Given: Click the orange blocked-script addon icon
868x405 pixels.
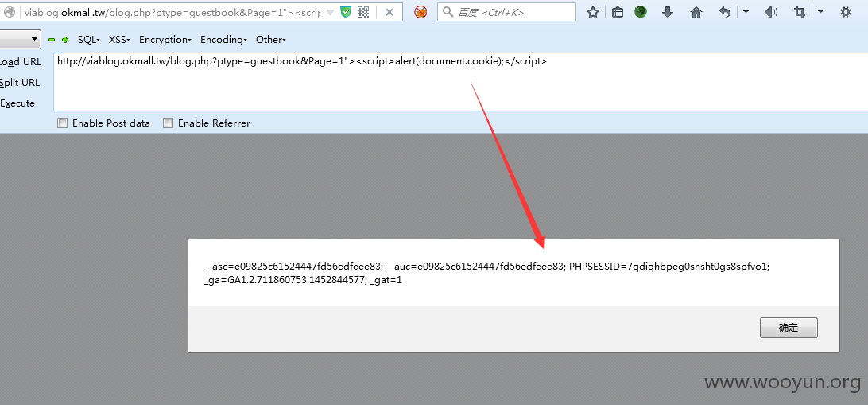Looking at the screenshot, I should point(420,12).
